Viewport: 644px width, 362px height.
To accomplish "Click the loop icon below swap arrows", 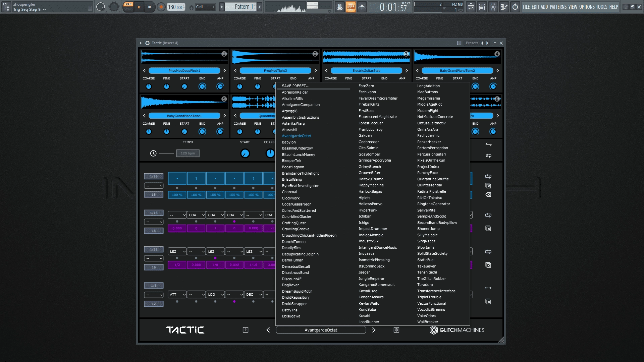I will coord(488,156).
